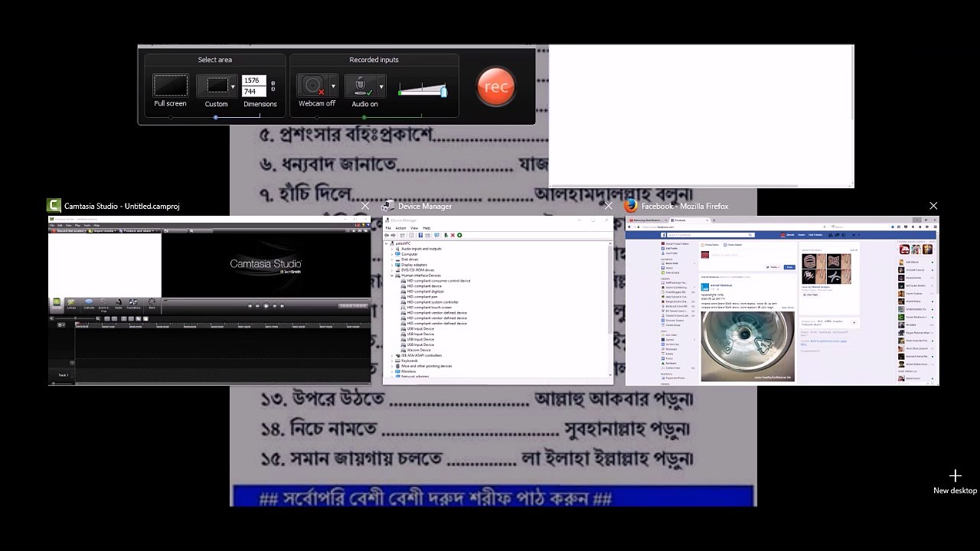
Task: Click the width field showing 1576
Action: click(253, 80)
